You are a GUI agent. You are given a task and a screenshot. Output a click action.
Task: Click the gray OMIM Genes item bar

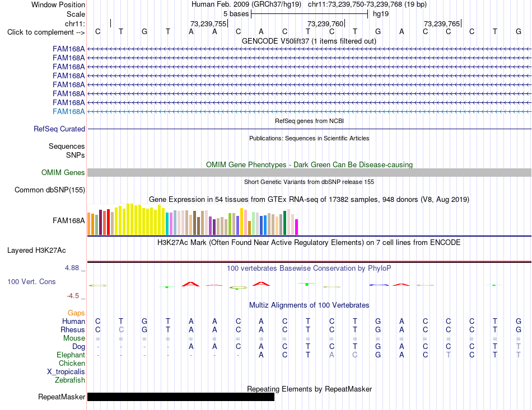pos(309,172)
